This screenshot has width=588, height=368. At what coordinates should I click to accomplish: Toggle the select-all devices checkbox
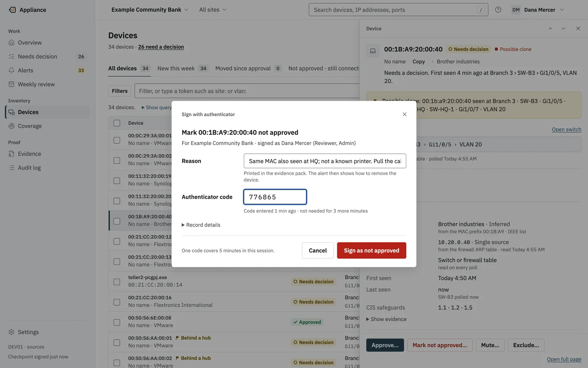(x=117, y=123)
